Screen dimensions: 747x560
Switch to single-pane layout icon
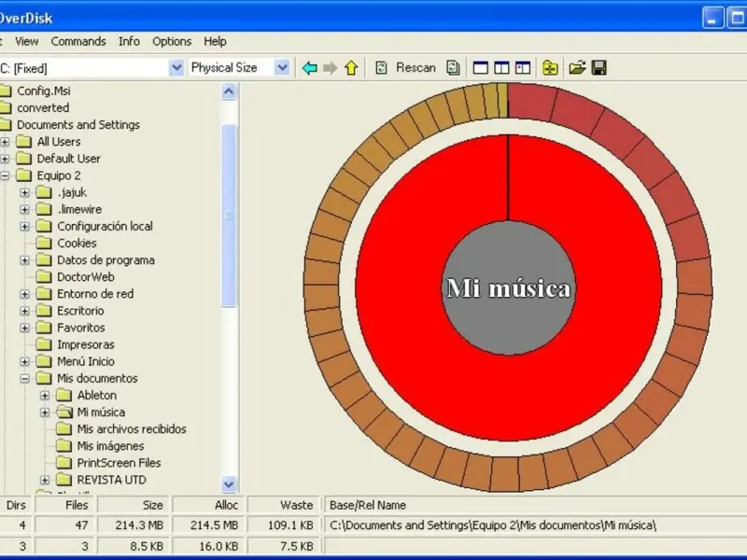tap(482, 68)
